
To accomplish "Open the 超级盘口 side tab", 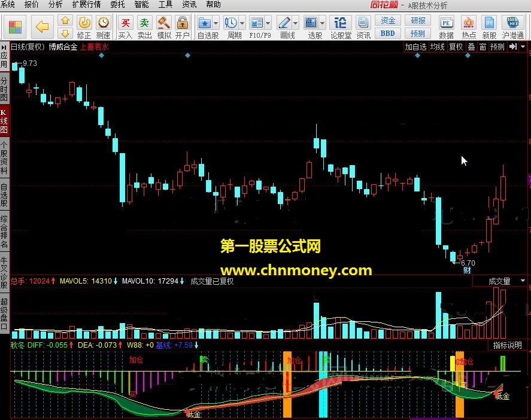I will (4, 314).
